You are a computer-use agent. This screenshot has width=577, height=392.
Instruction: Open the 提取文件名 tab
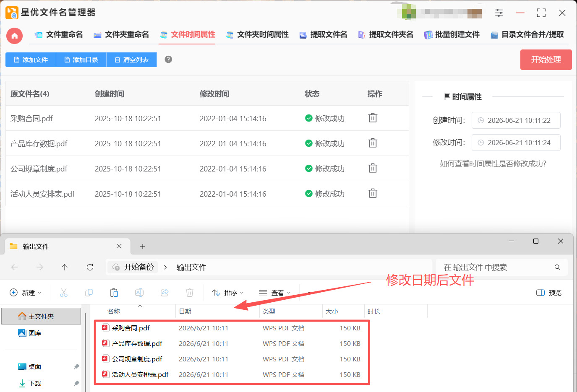[323, 34]
